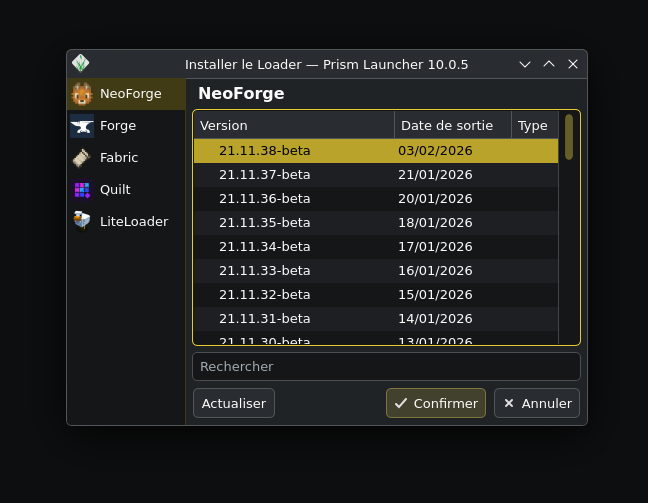
Task: Sort list by Version column header
Action: click(293, 125)
